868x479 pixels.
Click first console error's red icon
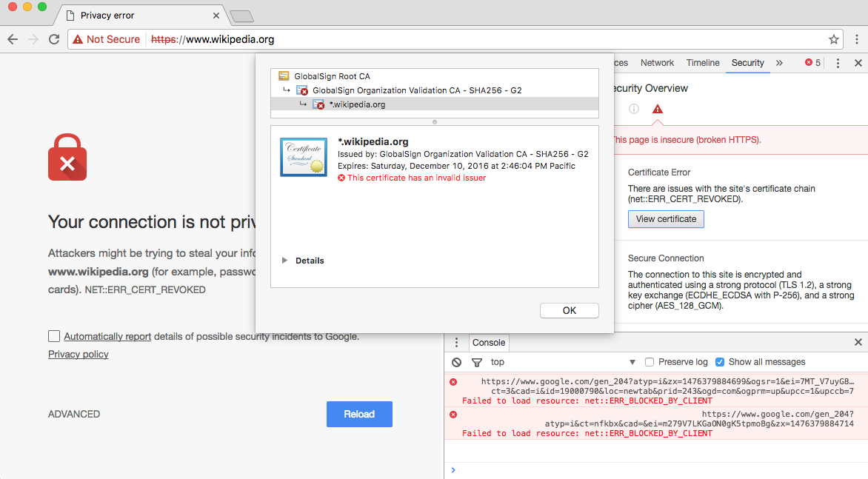coord(453,382)
